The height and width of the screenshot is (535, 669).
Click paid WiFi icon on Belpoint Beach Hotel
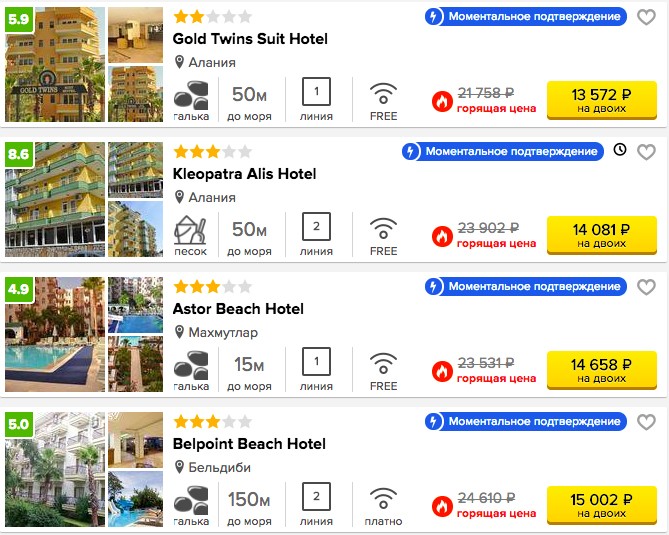click(x=383, y=498)
